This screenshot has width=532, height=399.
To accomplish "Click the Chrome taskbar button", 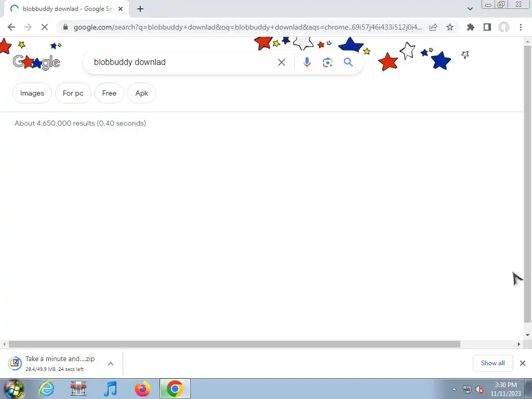I will point(175,389).
